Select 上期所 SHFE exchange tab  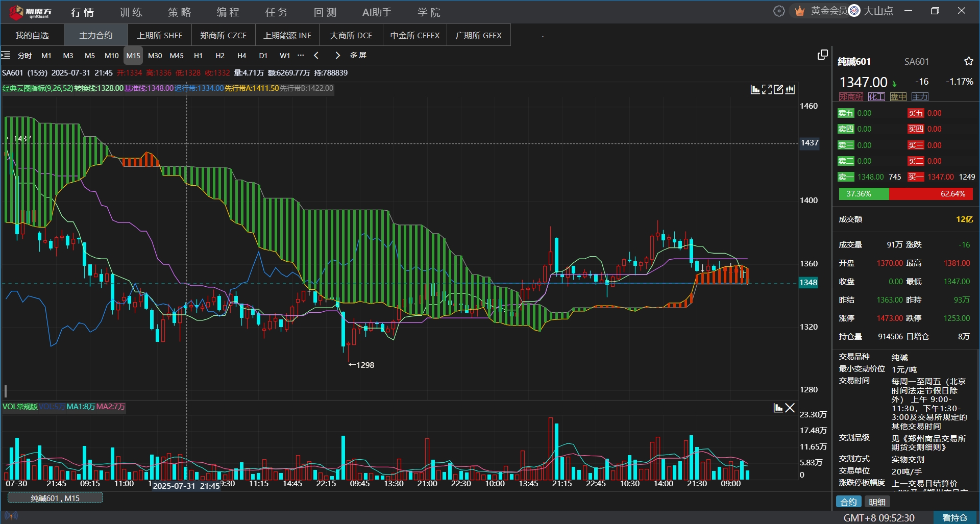[x=160, y=35]
